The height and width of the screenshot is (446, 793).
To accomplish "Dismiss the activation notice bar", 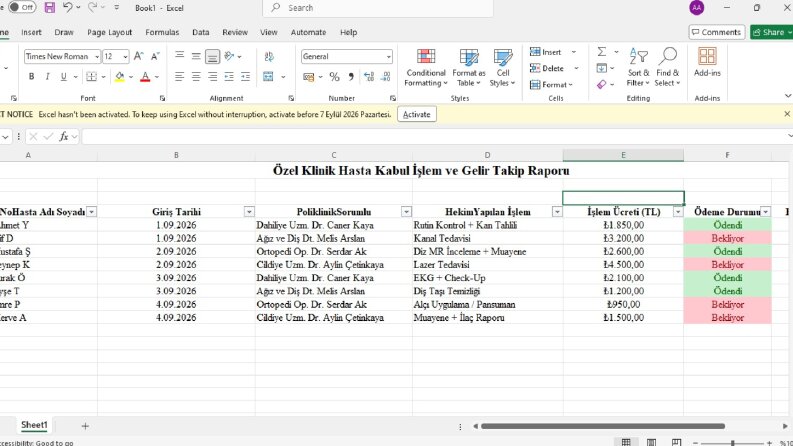I will point(786,114).
